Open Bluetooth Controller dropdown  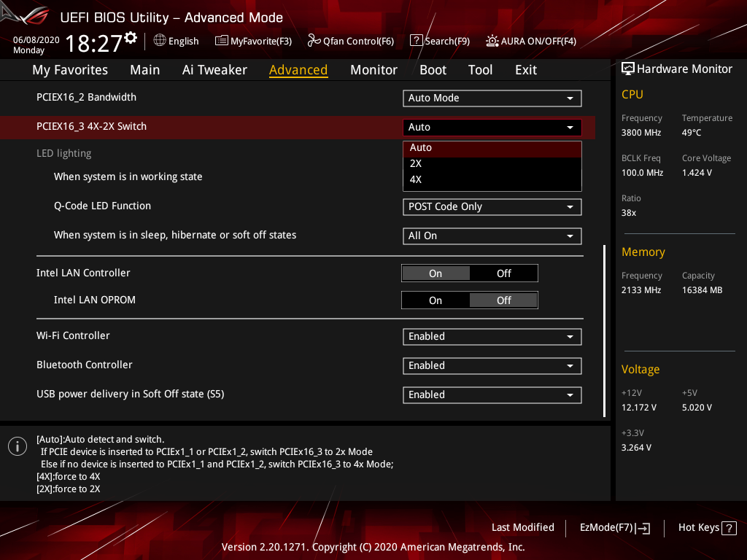click(492, 366)
